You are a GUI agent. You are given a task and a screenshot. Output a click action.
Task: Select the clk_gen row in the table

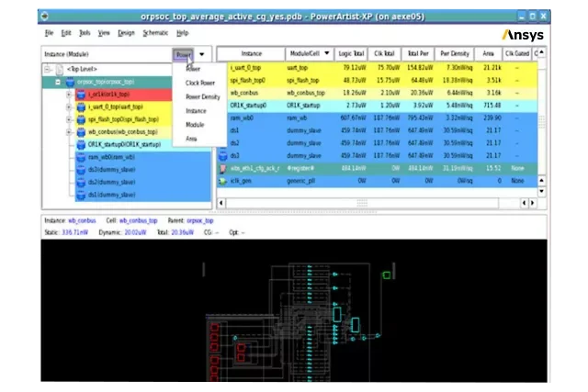(x=377, y=181)
